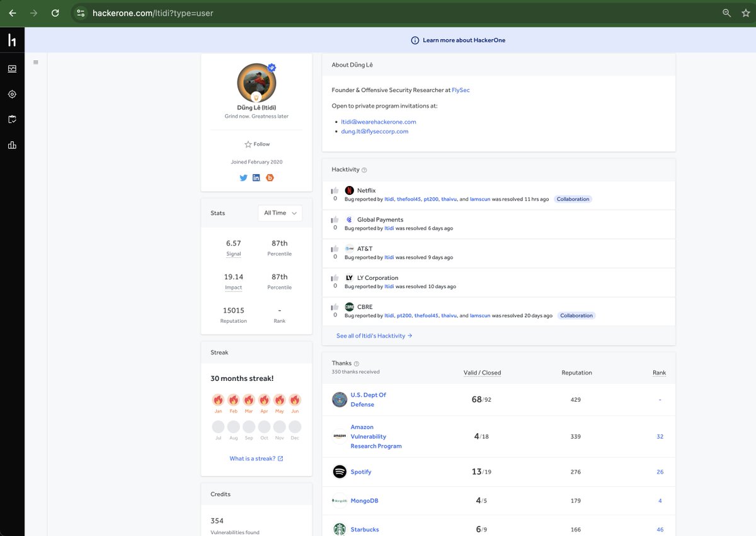Click the June streak flame icon

(x=295, y=400)
